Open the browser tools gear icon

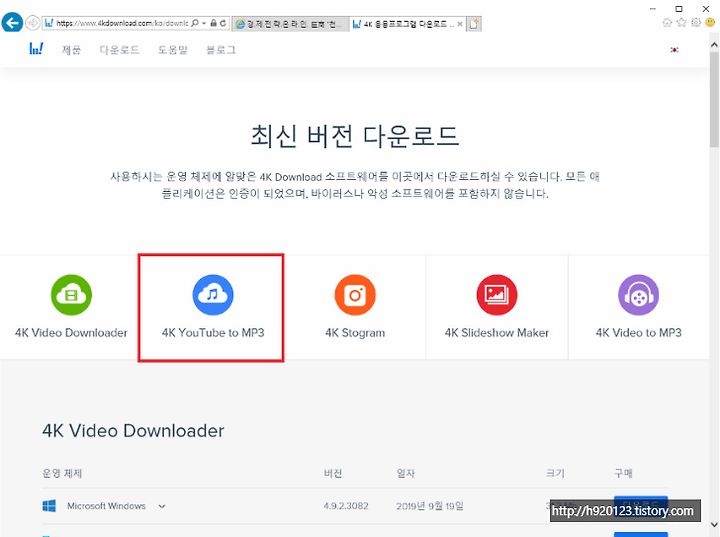[696, 23]
